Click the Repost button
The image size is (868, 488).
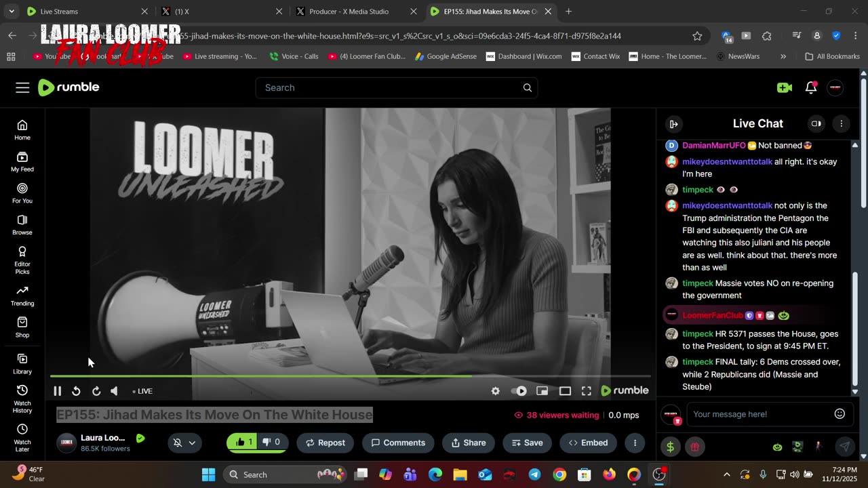tap(325, 443)
